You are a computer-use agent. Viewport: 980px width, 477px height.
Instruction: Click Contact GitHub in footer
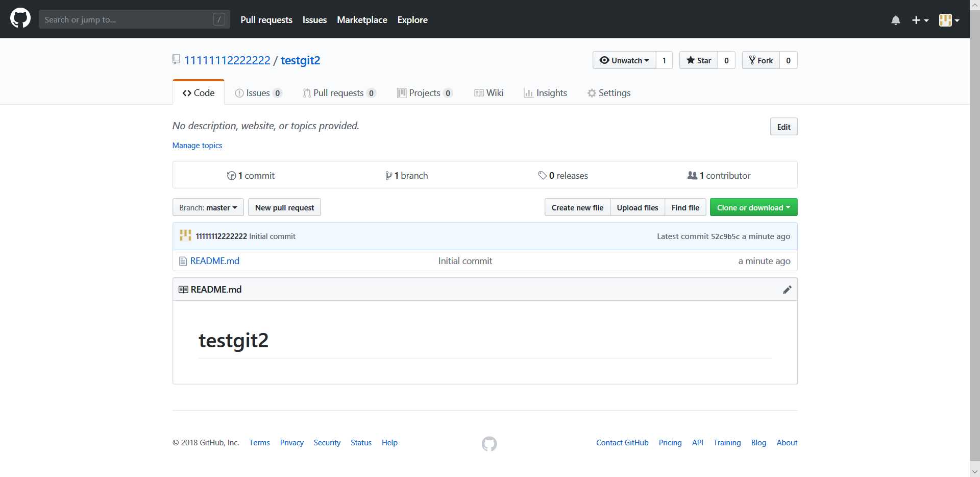pyautogui.click(x=622, y=443)
